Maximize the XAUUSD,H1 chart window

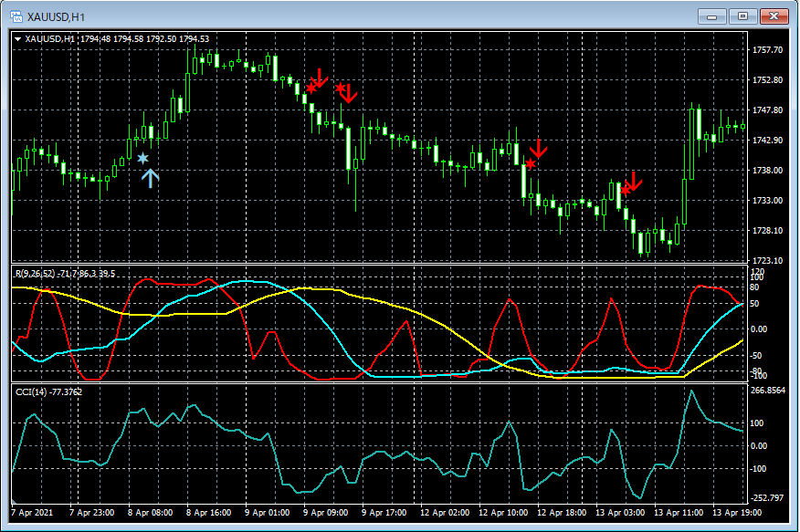click(x=744, y=16)
